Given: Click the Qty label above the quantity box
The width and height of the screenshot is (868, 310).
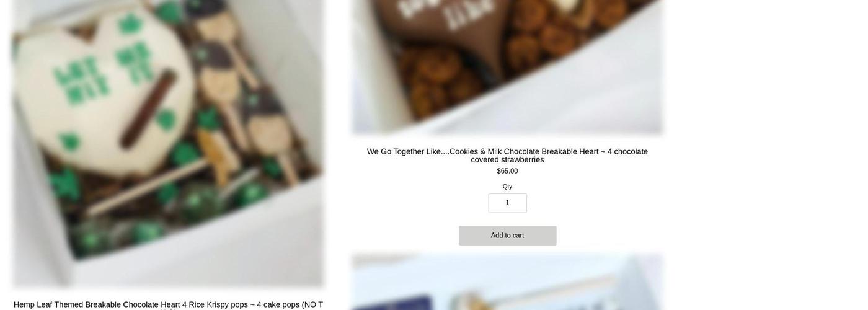Looking at the screenshot, I should click(507, 187).
